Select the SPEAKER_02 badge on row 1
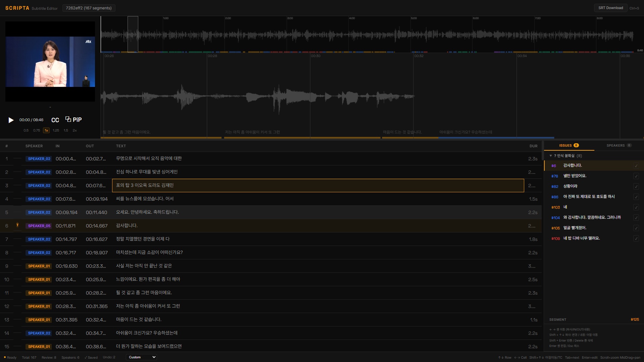This screenshot has height=362, width=644. pyautogui.click(x=39, y=159)
